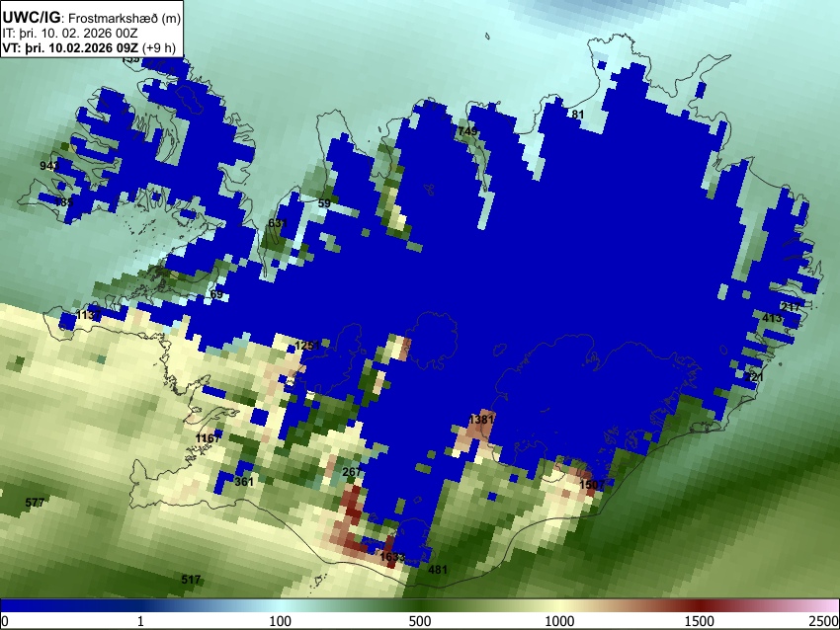The image size is (840, 630).
Task: Click the 1507 value on the map
Action: [592, 485]
